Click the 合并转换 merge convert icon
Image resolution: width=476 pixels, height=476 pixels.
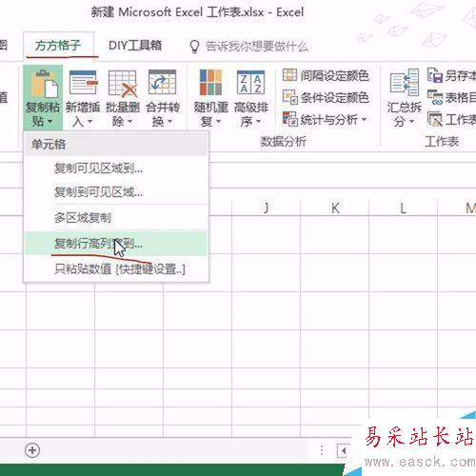click(x=162, y=82)
